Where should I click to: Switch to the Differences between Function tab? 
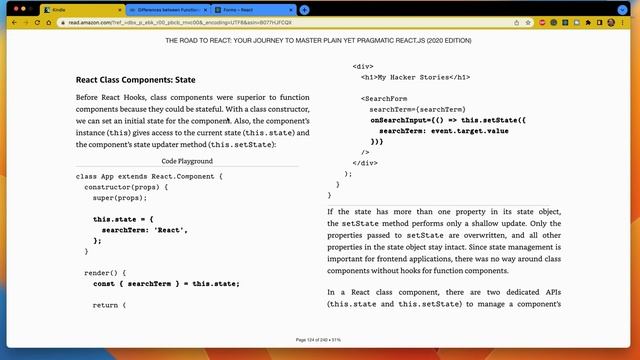point(168,10)
